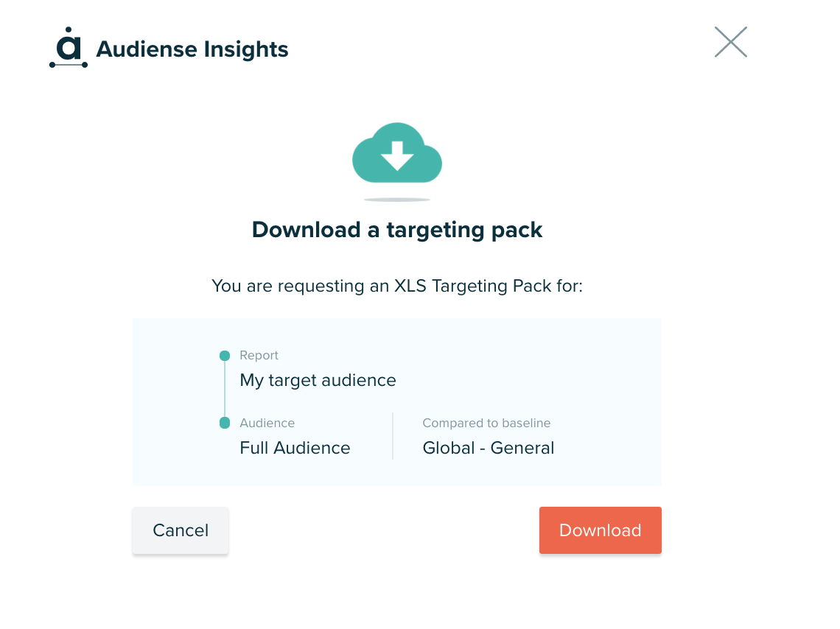This screenshot has width=840, height=629.
Task: Click the 'Audience' label
Action: tap(267, 423)
